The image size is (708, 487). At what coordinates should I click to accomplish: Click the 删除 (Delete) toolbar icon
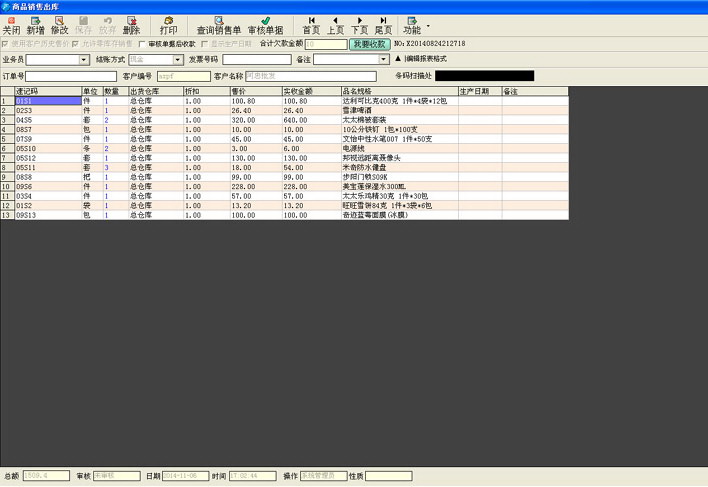pyautogui.click(x=131, y=25)
